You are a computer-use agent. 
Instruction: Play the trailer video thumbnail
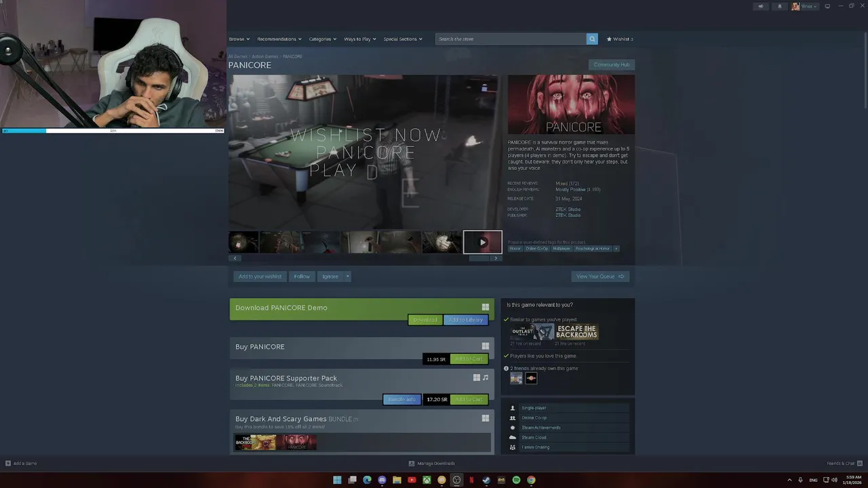tap(483, 242)
